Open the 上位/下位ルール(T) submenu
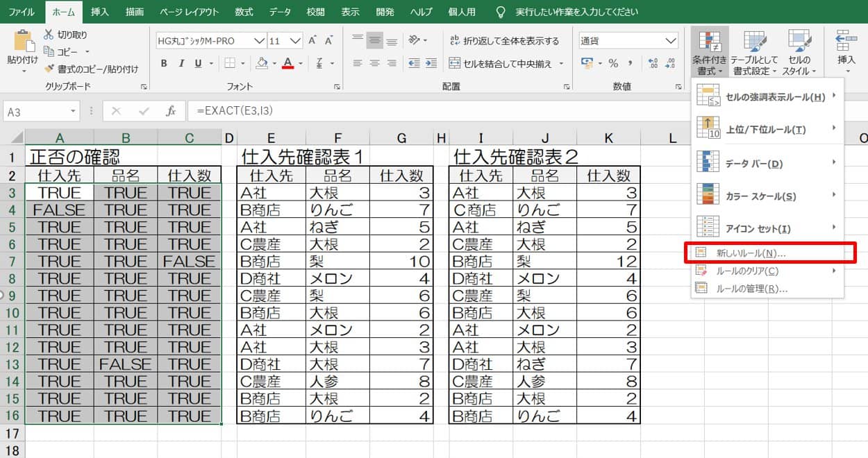 [767, 129]
